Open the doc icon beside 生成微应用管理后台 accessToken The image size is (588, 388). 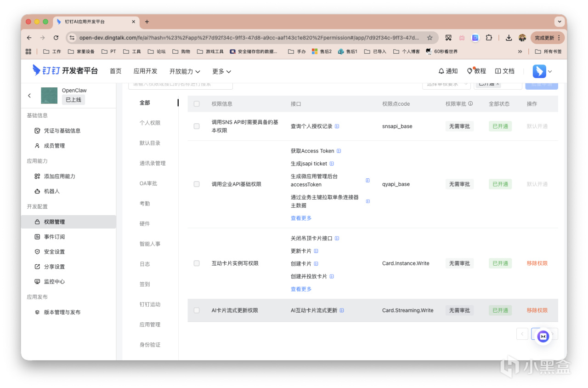[x=367, y=180]
